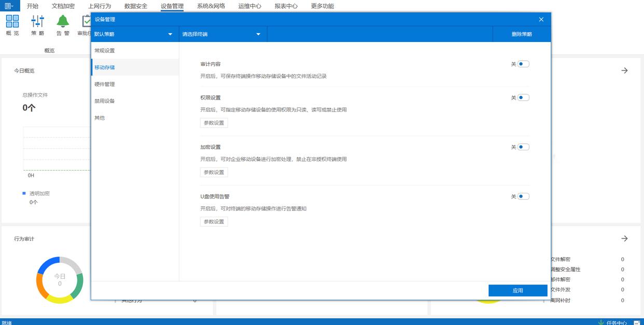This screenshot has width=644, height=325.
Task: Click the 应用 apply button
Action: click(x=517, y=290)
